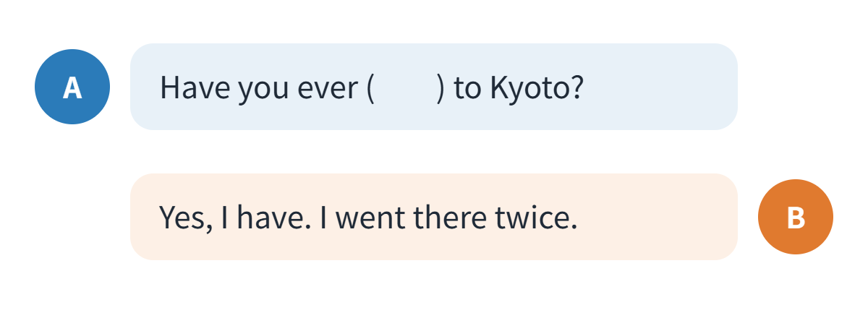The image size is (868, 318).
Task: Click the word "to" before Kyoto
Action: coord(469,90)
